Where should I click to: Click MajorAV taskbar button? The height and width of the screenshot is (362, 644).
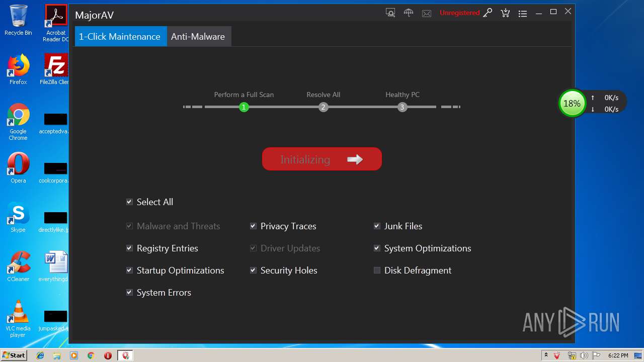(125, 355)
